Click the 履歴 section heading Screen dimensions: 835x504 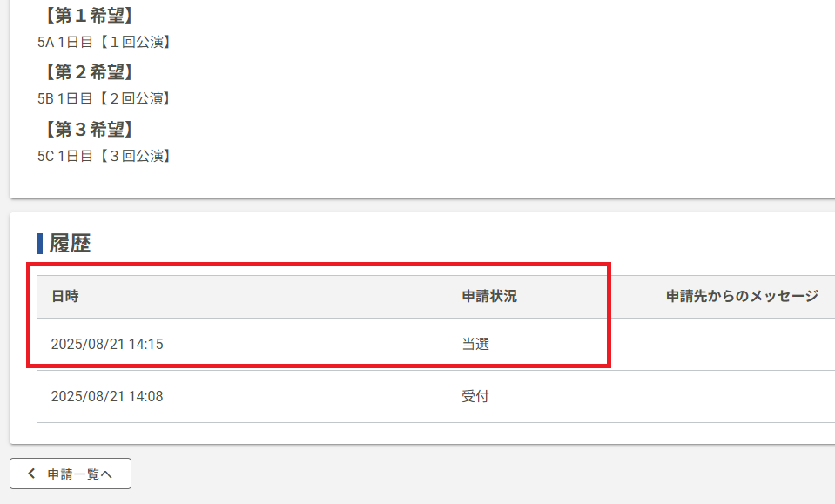70,244
